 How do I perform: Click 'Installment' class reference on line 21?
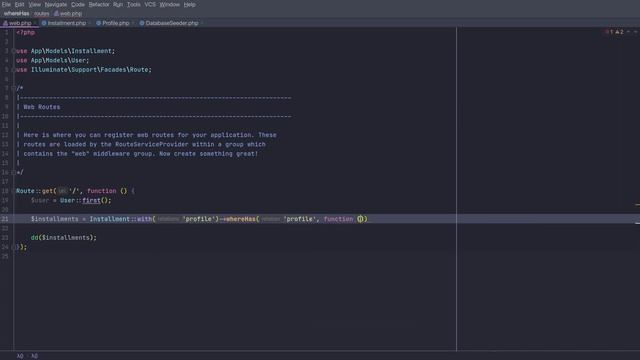[x=109, y=219]
